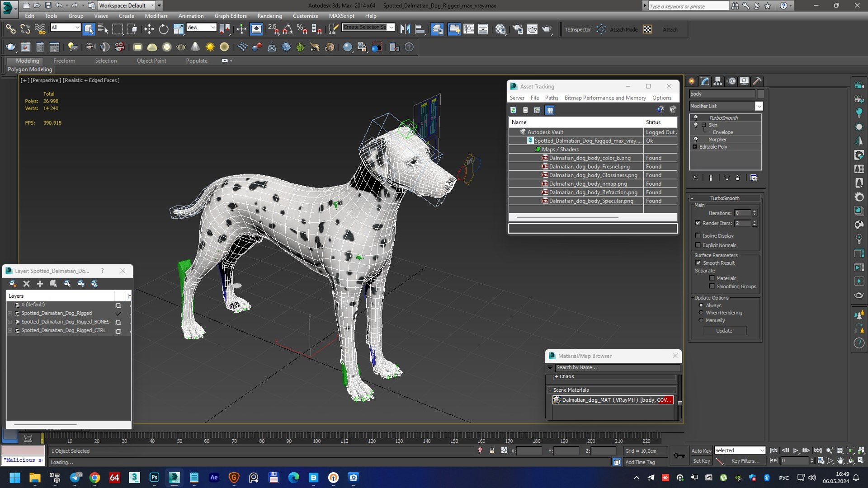868x488 pixels.
Task: Toggle the Selection Lock padlock icon
Action: pos(492,451)
